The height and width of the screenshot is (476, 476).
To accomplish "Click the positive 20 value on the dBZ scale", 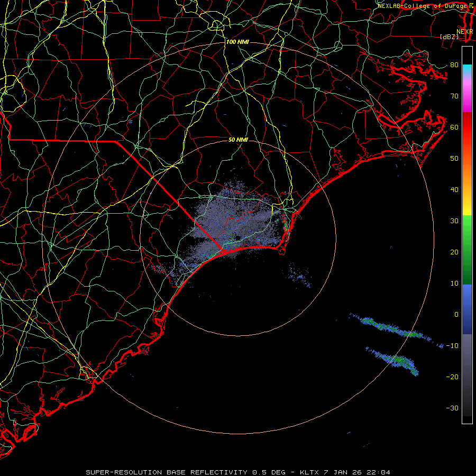I will 454,252.
